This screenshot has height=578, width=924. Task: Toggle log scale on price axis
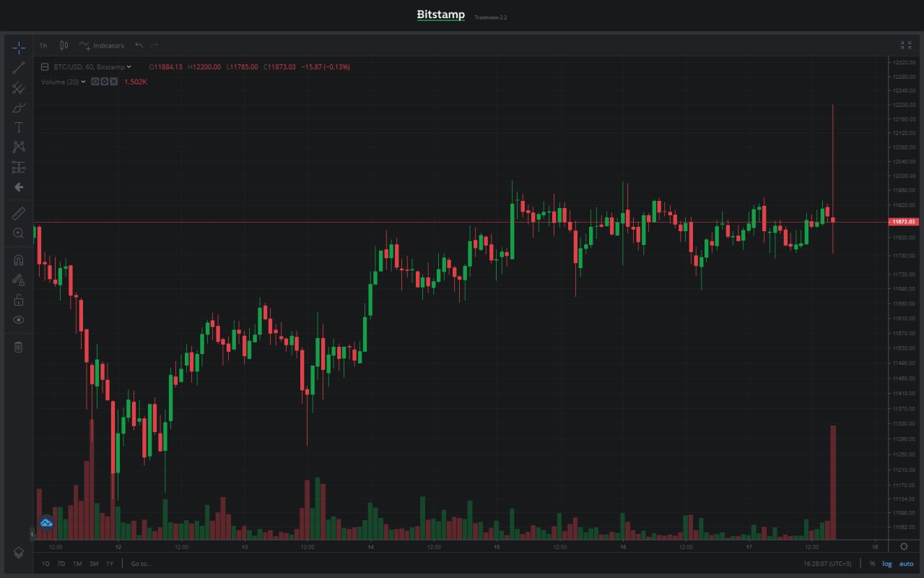(886, 564)
